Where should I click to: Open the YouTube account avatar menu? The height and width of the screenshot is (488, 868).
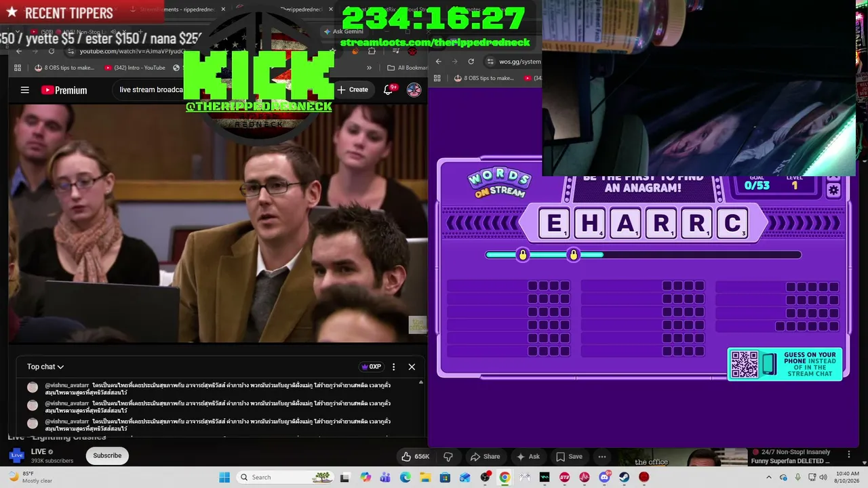point(414,89)
